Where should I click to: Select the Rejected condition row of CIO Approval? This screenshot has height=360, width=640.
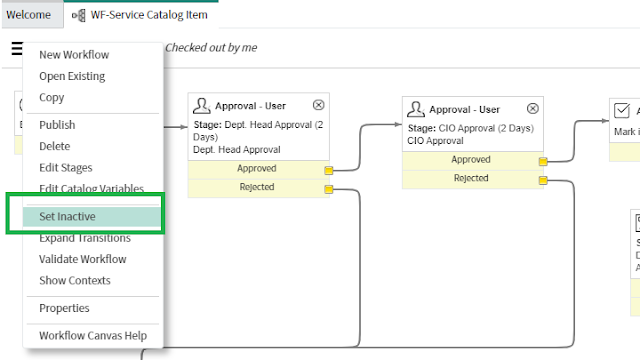click(x=473, y=178)
